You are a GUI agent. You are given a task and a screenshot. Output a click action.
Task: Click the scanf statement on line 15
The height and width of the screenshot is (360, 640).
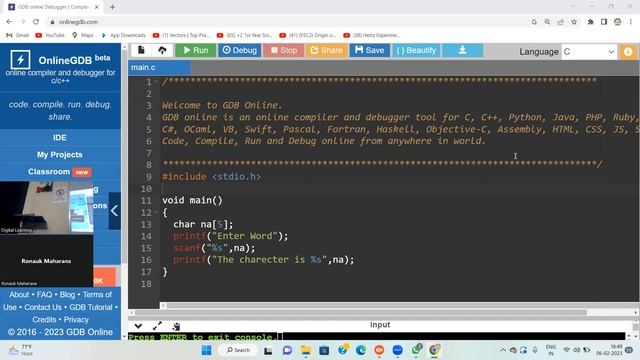(214, 248)
